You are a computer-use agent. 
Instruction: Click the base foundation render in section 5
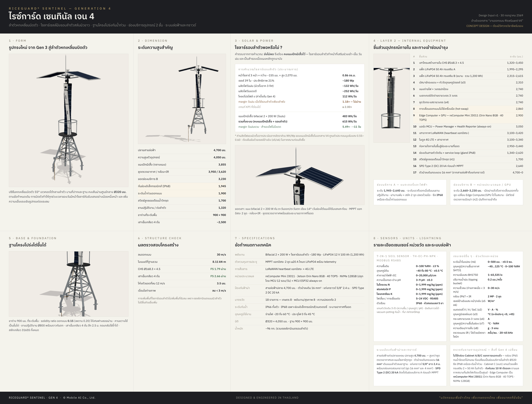[x=69, y=284]
